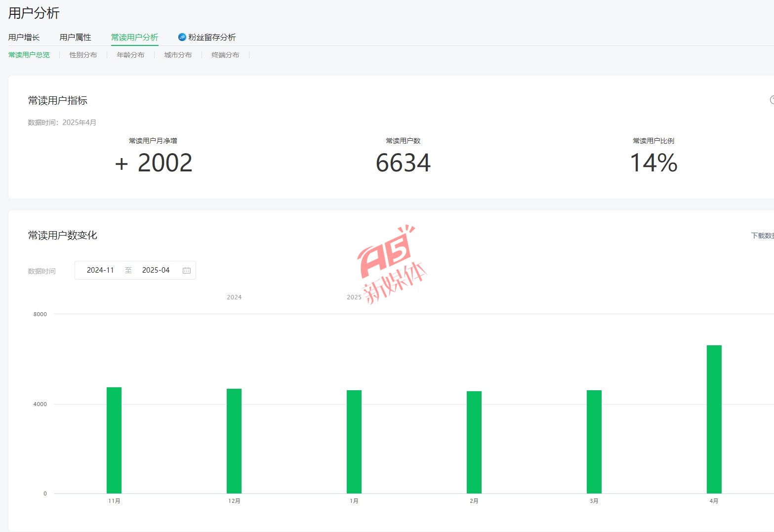The image size is (774, 532).
Task: Select the 12月 bar in the chart
Action: (234, 441)
